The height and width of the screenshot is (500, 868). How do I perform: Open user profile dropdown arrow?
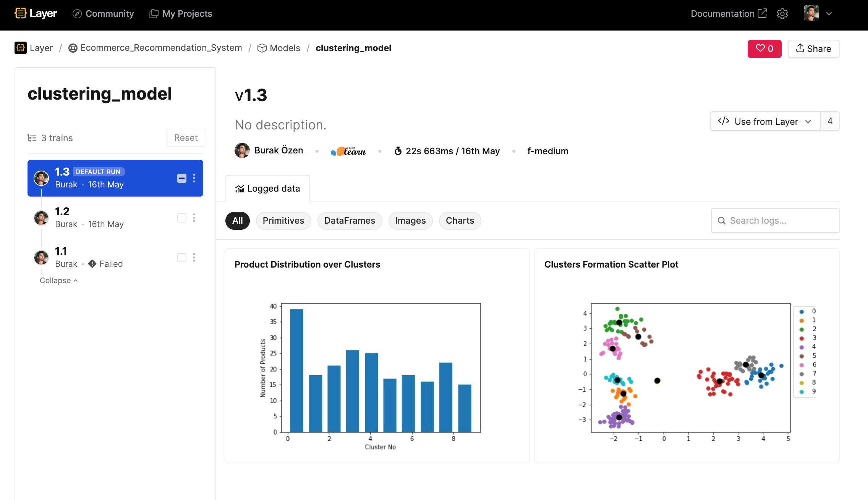tap(829, 14)
